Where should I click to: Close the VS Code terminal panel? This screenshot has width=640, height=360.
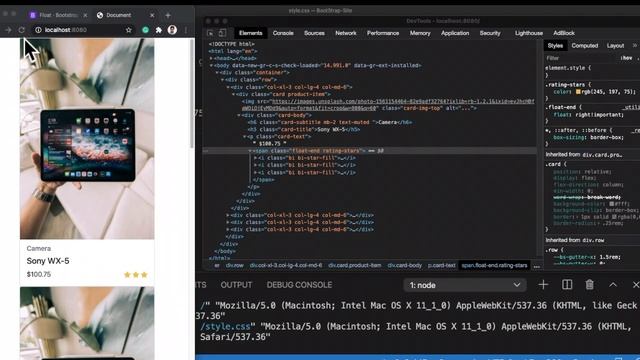[635, 285]
